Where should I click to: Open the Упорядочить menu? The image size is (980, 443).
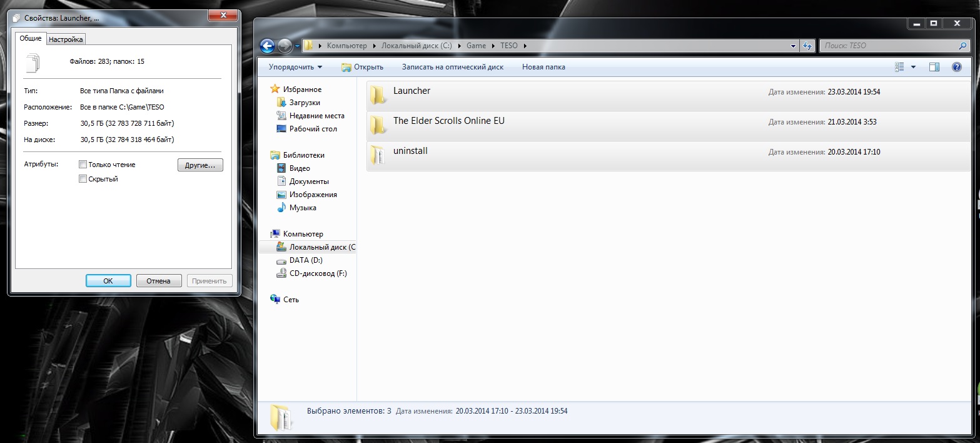tap(295, 67)
